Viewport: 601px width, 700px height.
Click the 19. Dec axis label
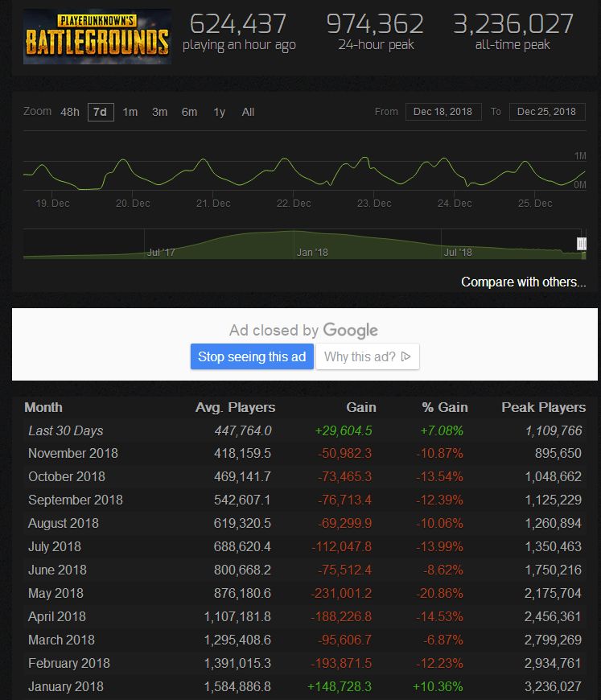pos(52,204)
